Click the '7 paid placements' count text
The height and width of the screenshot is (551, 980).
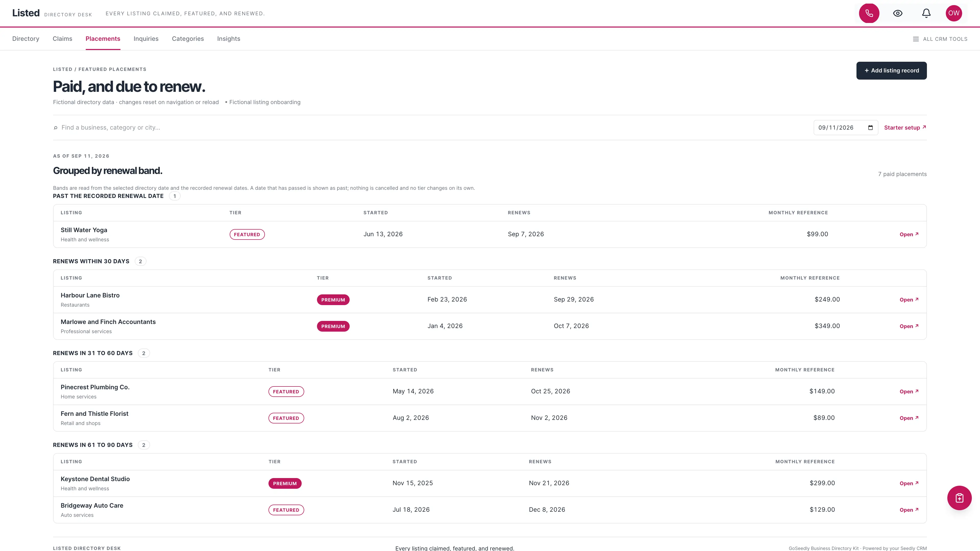click(902, 174)
